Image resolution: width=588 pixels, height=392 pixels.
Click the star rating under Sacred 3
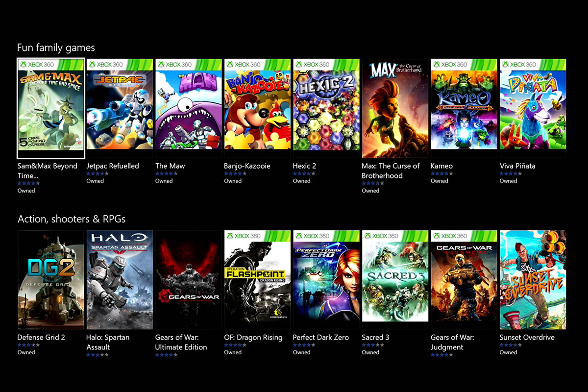pos(373,345)
